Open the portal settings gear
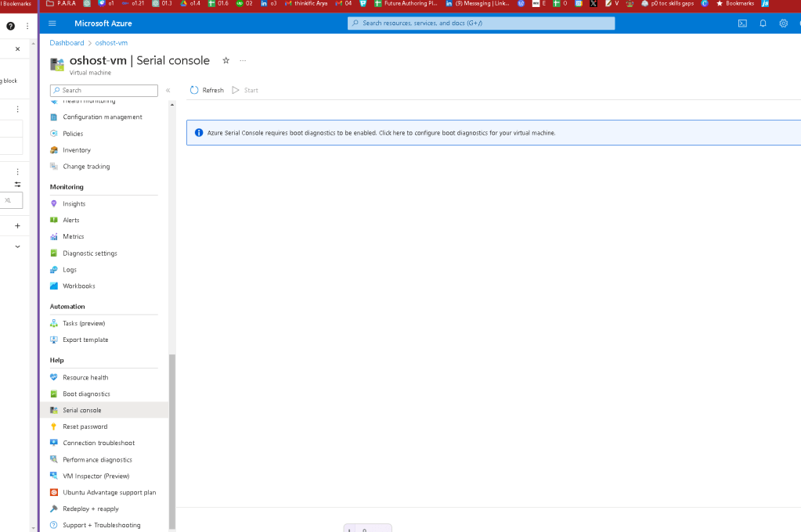 coord(783,23)
